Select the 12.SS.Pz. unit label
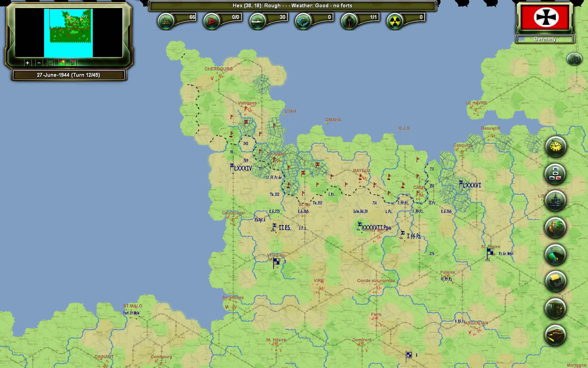This screenshot has height=368, width=588. click(x=417, y=211)
